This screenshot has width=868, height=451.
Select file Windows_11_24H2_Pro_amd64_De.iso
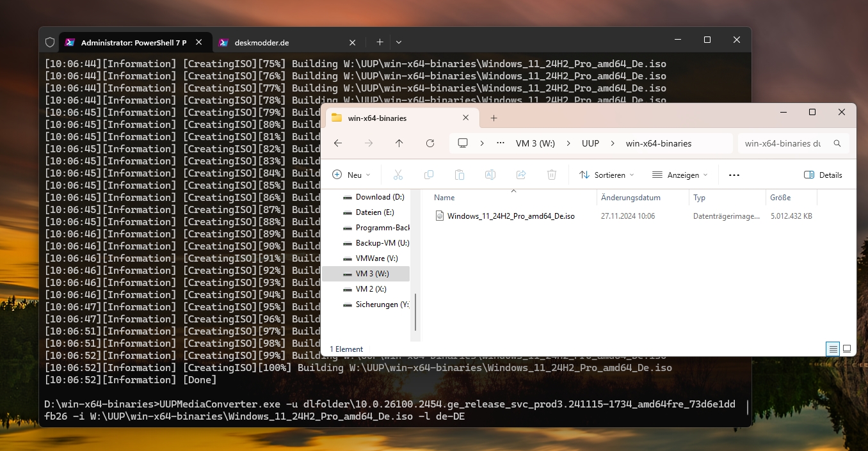click(x=511, y=216)
